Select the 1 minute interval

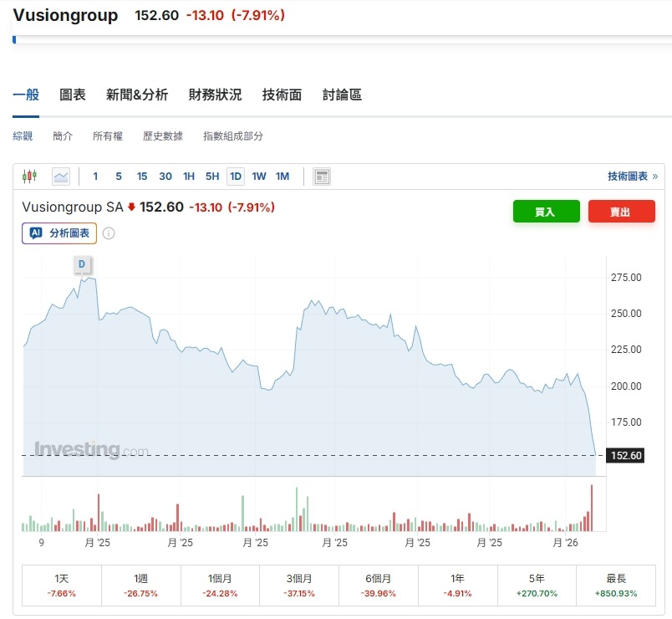(x=95, y=176)
